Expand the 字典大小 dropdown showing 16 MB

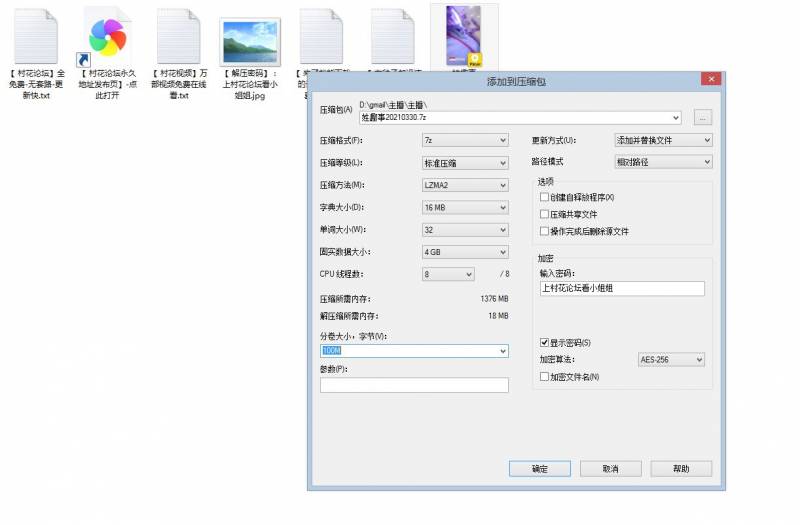coord(465,208)
